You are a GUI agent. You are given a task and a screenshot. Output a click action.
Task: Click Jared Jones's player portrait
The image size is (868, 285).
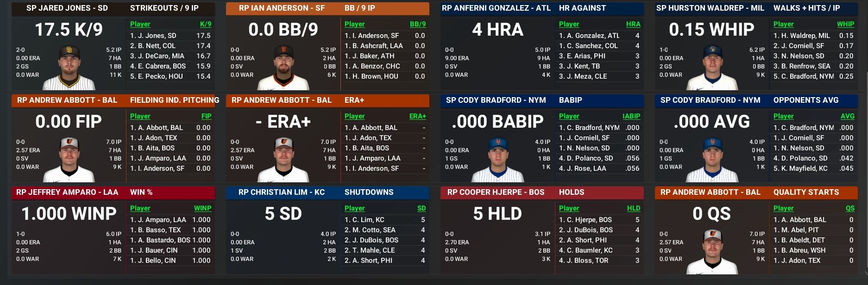tap(69, 68)
